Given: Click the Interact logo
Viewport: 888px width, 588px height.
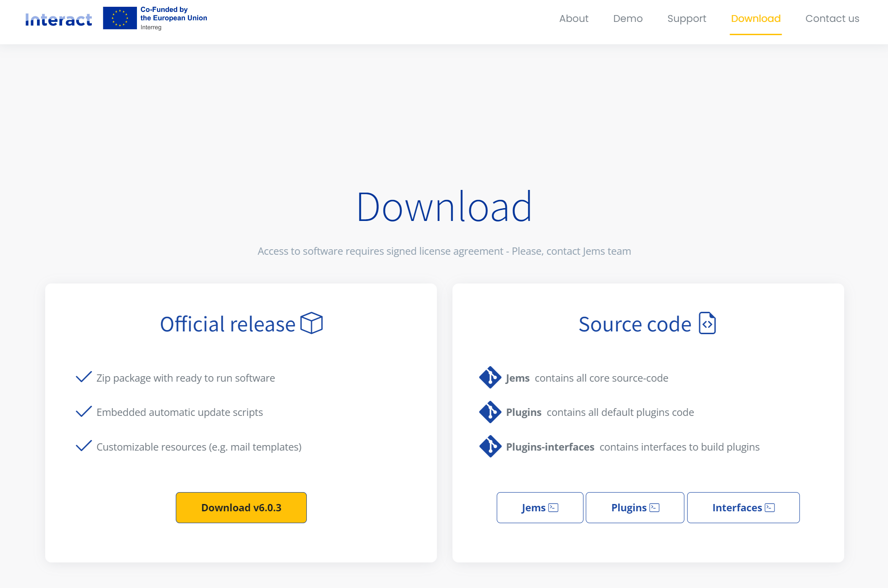Looking at the screenshot, I should (58, 20).
